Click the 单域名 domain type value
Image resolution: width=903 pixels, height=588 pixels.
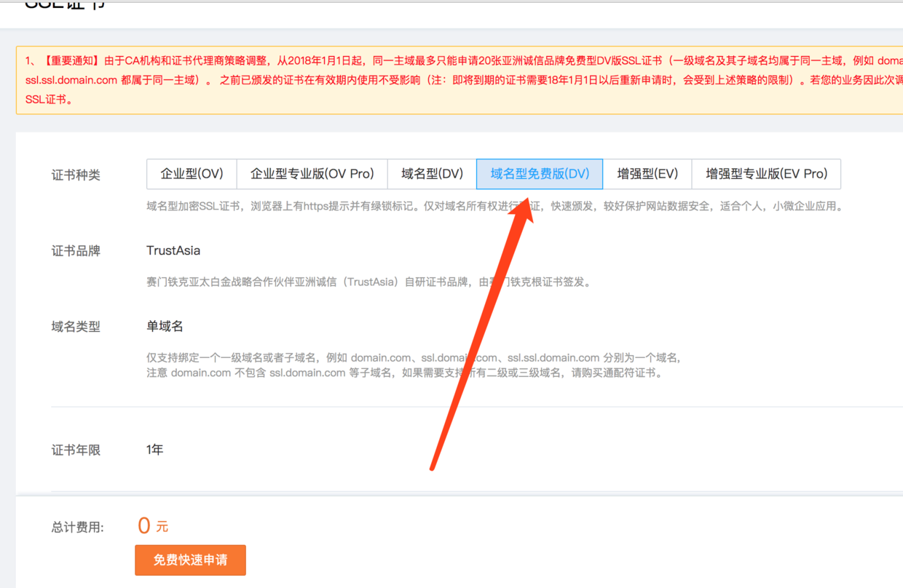165,327
